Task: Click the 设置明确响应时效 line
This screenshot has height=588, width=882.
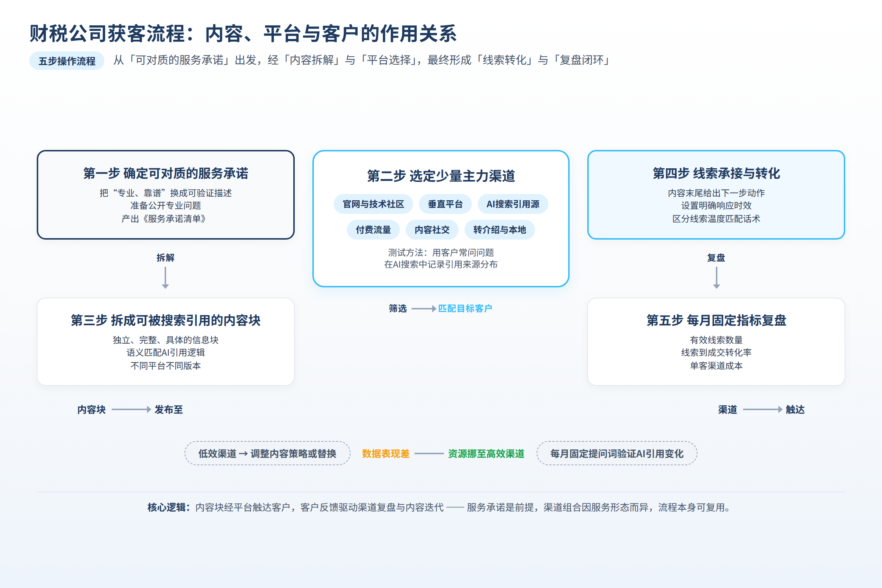Action: (x=716, y=205)
